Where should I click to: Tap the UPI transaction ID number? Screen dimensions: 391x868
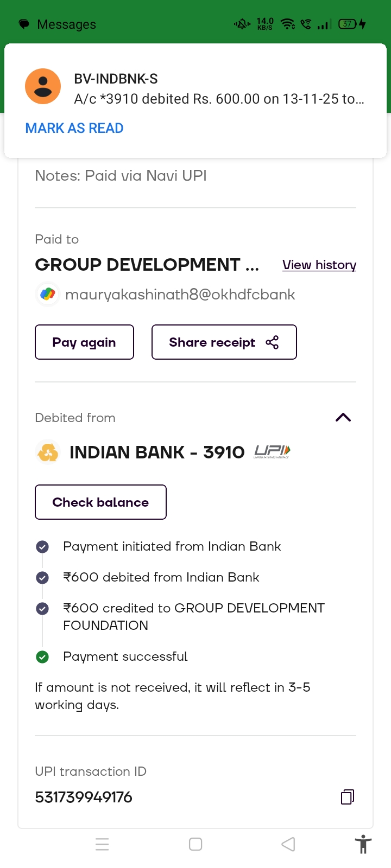tap(84, 797)
